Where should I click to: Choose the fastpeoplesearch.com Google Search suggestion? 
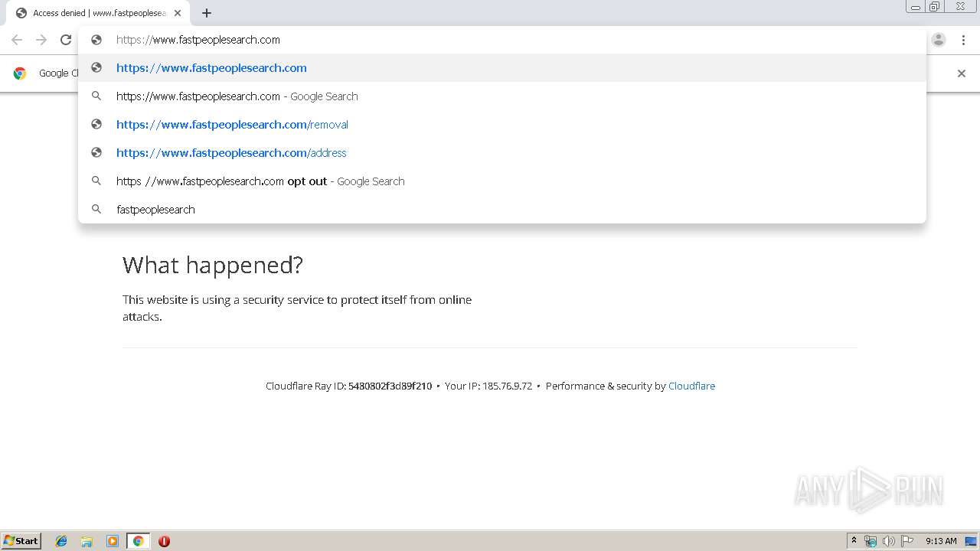click(x=501, y=96)
